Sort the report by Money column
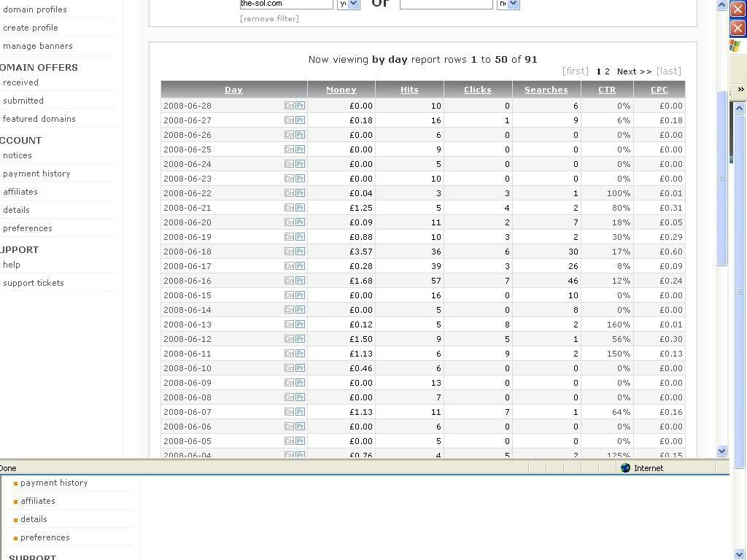Viewport: 747px width, 560px height. point(341,90)
